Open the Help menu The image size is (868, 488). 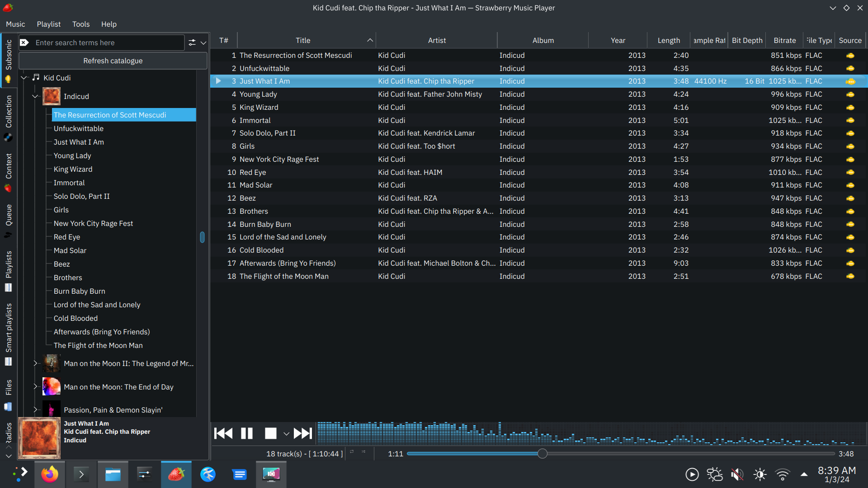(x=108, y=24)
